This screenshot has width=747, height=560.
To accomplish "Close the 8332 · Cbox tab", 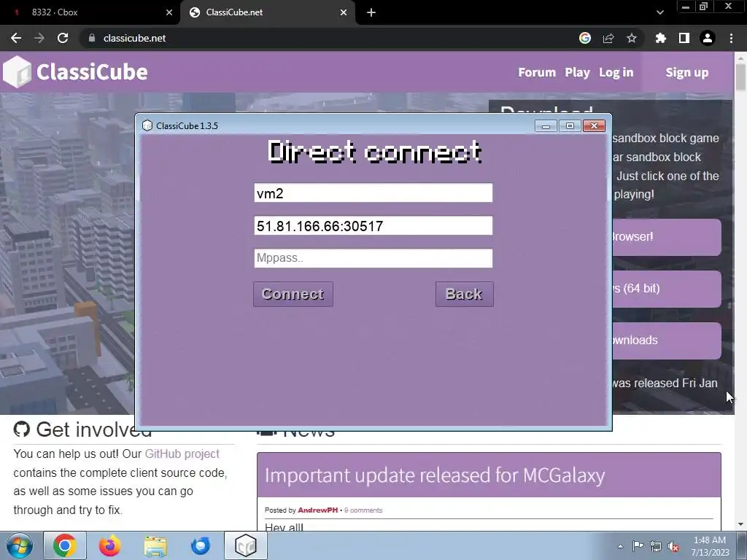I will click(x=169, y=12).
